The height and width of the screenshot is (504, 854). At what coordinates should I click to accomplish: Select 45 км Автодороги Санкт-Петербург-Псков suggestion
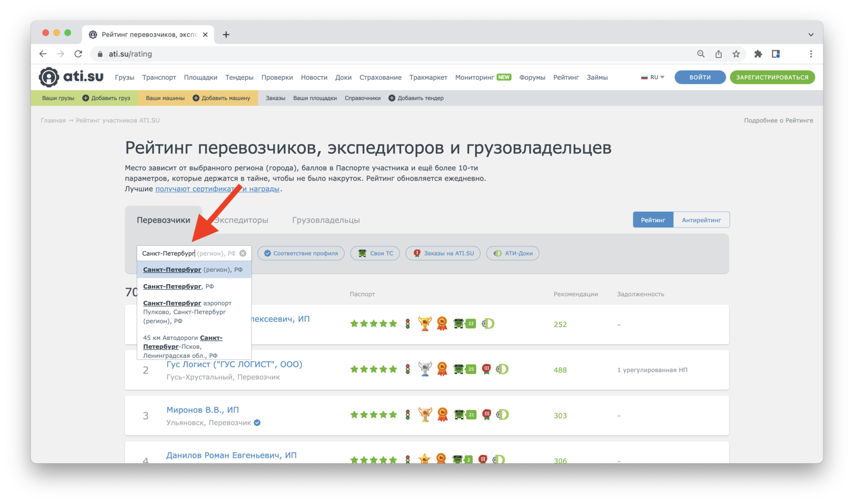coord(194,346)
